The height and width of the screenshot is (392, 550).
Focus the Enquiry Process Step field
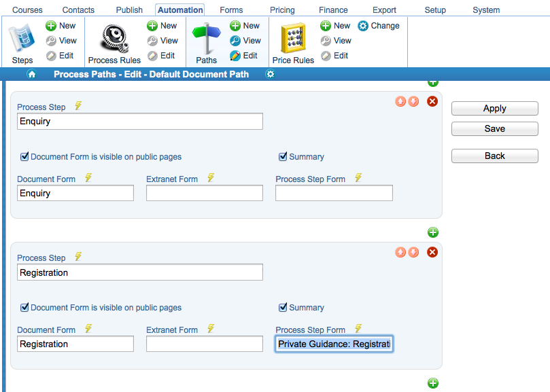coord(140,122)
